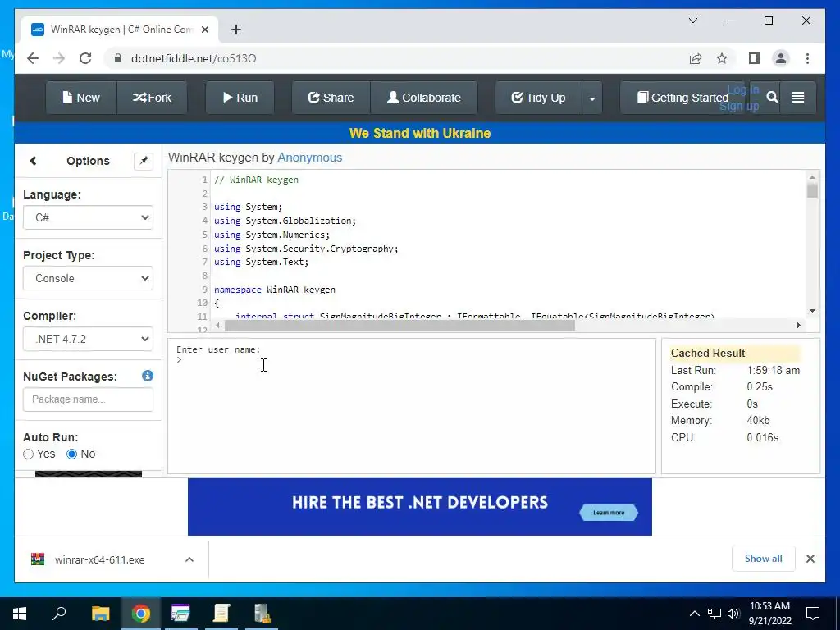Click the browser Back arrow
Viewport: 840px width, 630px height.
(33, 58)
